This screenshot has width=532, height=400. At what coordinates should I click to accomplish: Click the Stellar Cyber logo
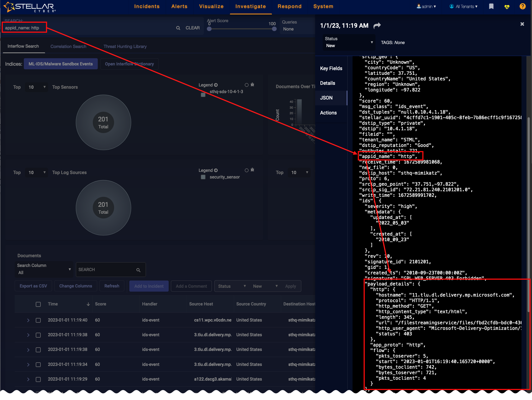30,7
